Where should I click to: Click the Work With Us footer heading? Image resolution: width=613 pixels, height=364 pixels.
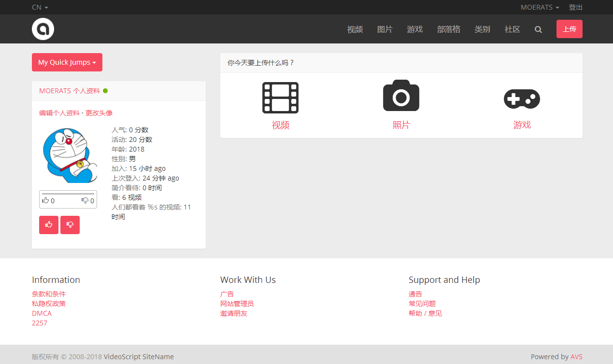point(248,280)
